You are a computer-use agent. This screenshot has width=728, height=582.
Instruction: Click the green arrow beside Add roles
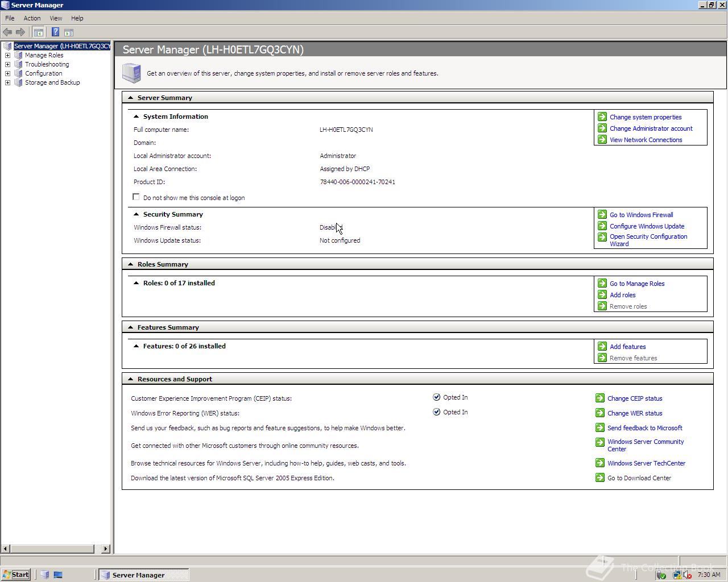[602, 294]
